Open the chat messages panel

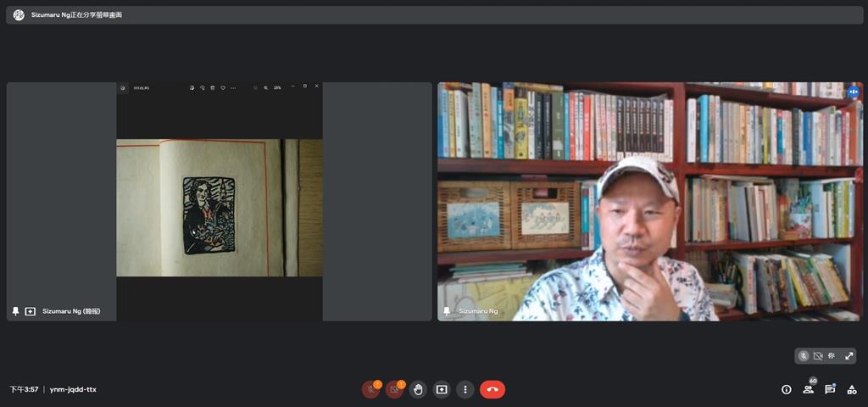tap(830, 390)
